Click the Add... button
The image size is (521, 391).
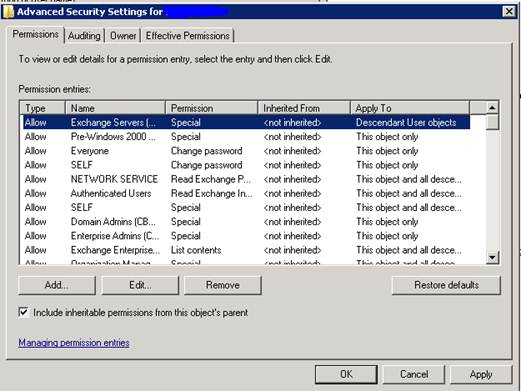click(x=57, y=285)
